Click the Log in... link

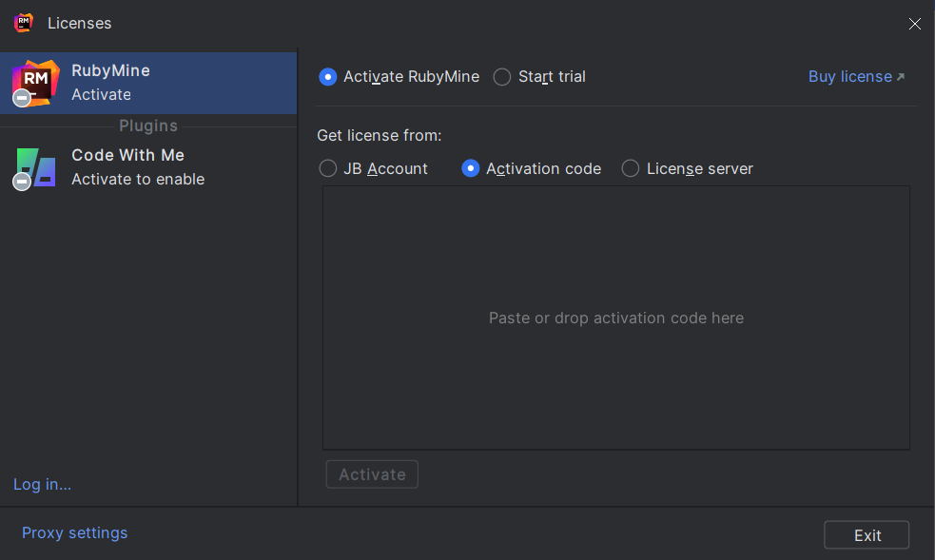click(x=42, y=484)
